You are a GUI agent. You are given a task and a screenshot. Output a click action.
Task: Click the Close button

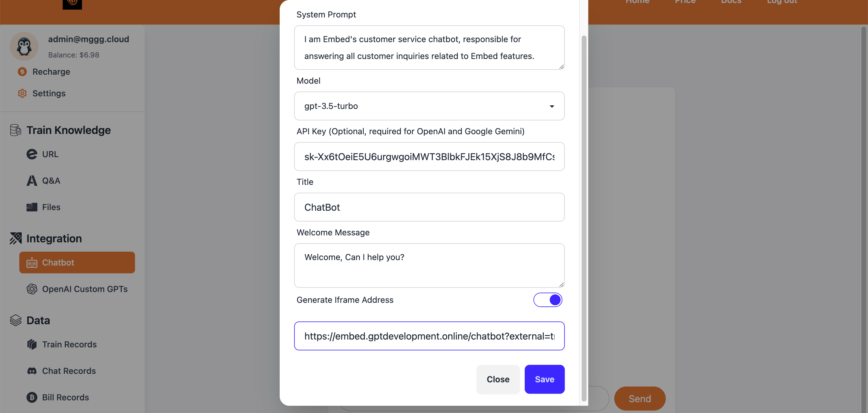(x=498, y=379)
